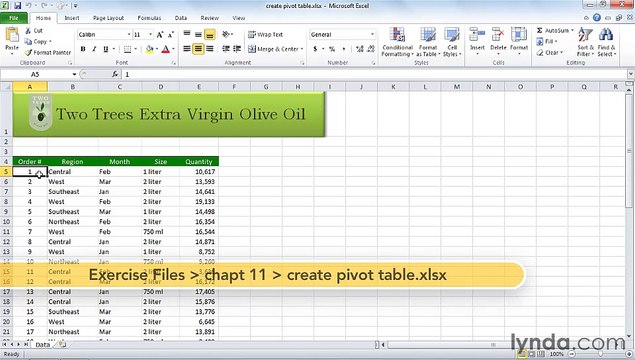
Task: Open the font size dropdown
Action: [150, 35]
